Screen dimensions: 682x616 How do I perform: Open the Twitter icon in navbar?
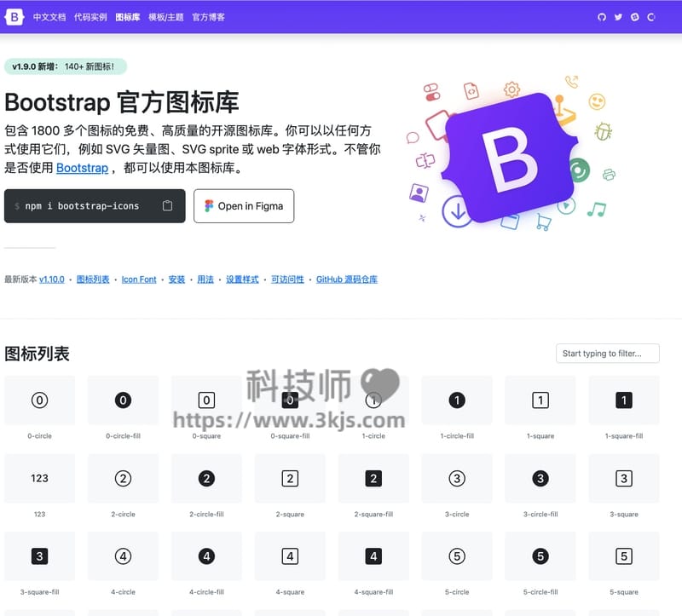tap(618, 17)
